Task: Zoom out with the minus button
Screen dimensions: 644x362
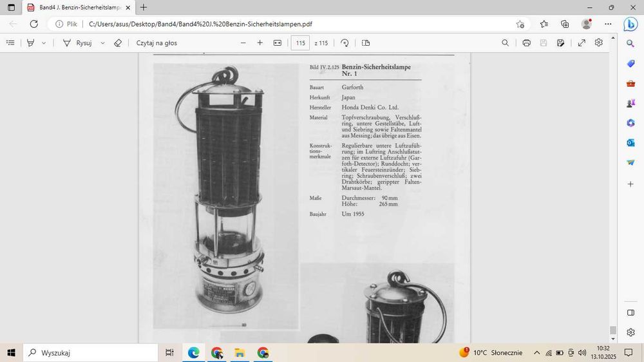Action: tap(243, 43)
